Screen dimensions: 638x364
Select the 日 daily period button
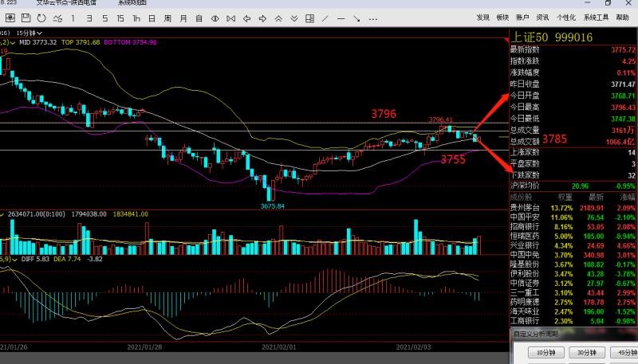click(152, 18)
